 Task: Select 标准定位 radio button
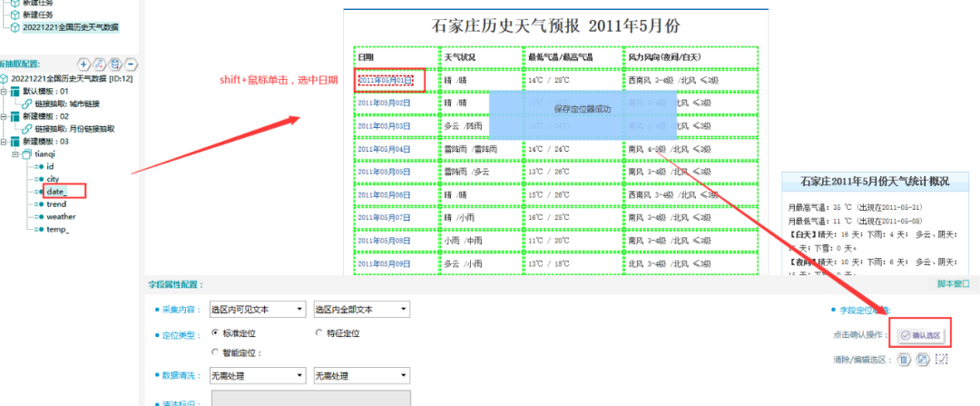[214, 333]
